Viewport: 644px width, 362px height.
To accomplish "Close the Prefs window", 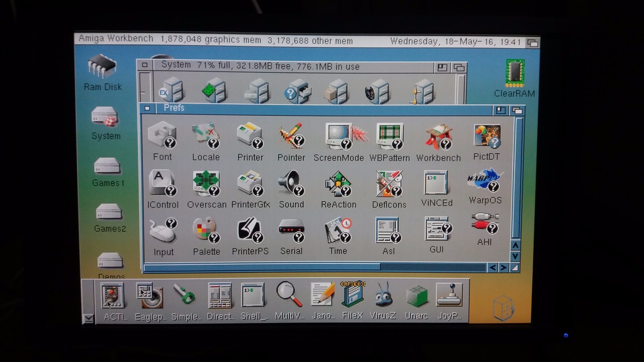I will coord(147,109).
